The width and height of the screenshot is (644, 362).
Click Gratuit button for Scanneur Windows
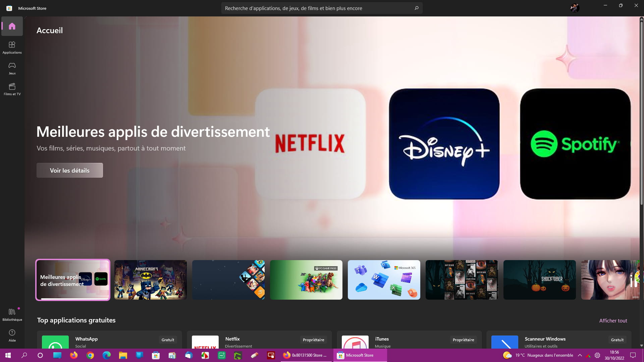617,340
